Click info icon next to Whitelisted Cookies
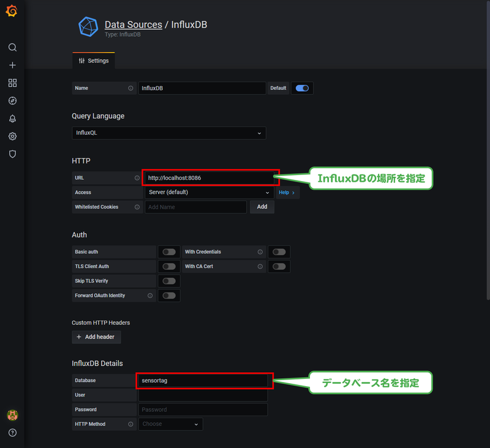This screenshot has width=490, height=448. [x=137, y=207]
